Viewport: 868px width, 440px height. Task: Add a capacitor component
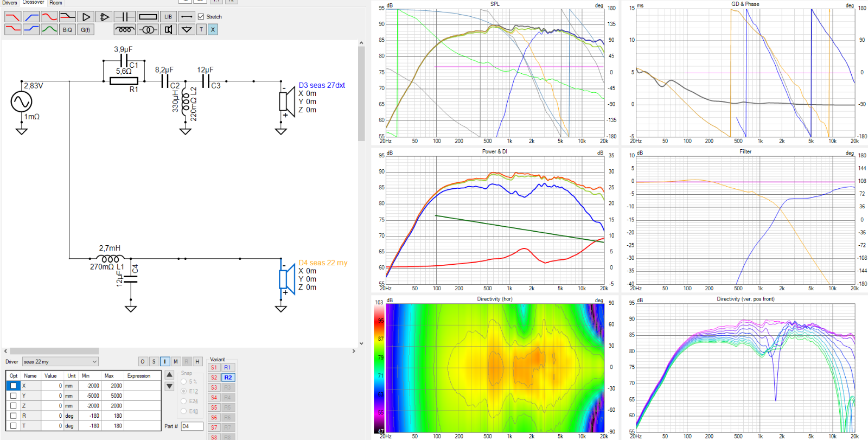point(125,17)
